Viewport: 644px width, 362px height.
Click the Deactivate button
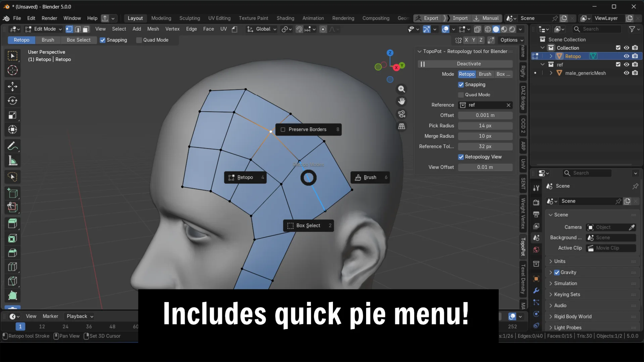click(x=465, y=64)
